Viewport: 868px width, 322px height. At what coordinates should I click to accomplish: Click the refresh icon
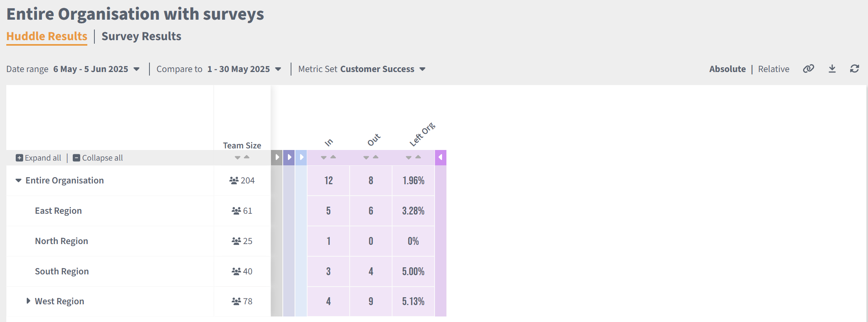click(x=854, y=69)
